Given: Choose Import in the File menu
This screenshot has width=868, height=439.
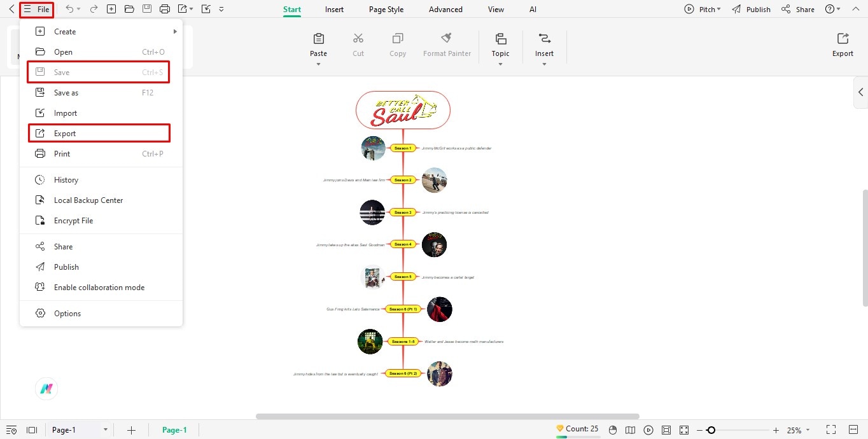Looking at the screenshot, I should (x=101, y=113).
